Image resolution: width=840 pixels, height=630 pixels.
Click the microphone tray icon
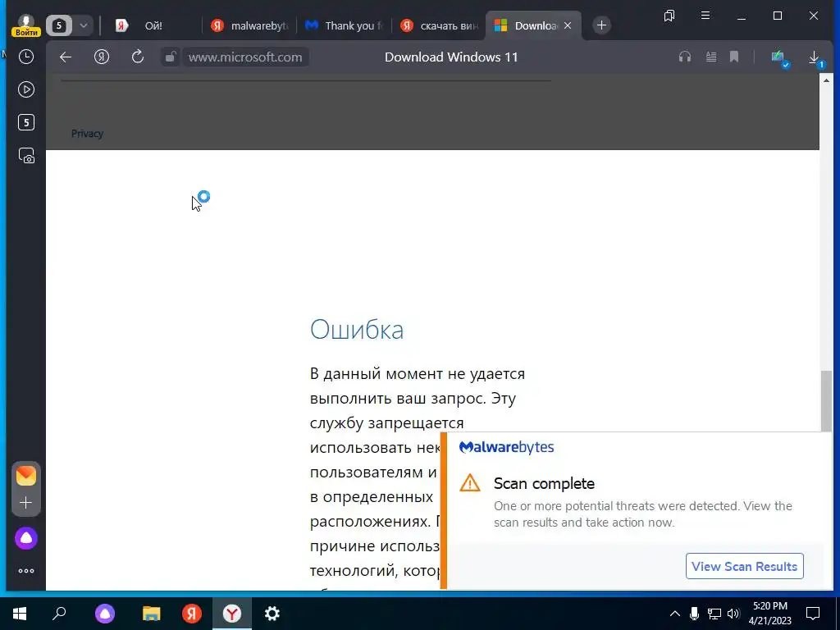[x=694, y=614]
